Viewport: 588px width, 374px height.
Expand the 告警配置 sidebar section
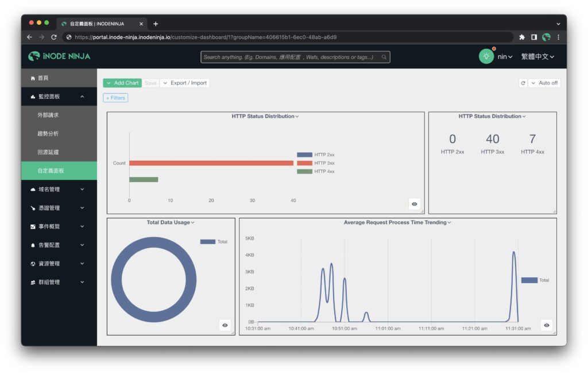click(59, 245)
